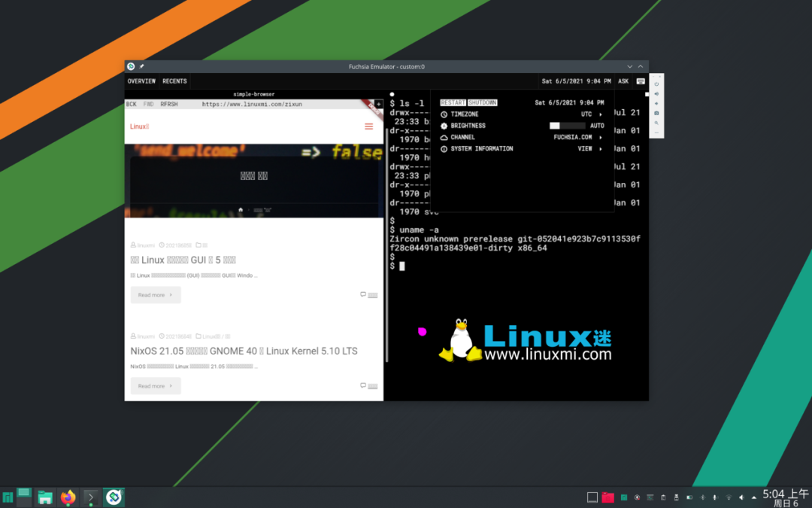
Task: Launch Firefox from the taskbar
Action: tap(68, 497)
